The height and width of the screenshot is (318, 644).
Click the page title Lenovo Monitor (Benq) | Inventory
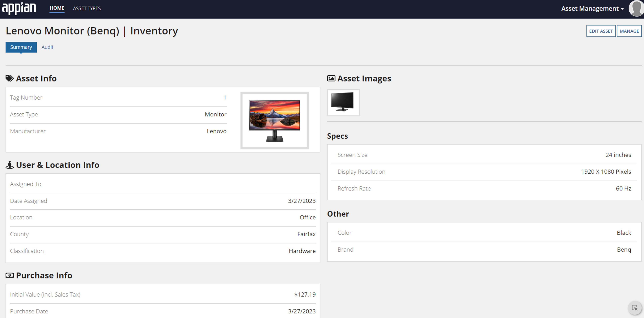tap(92, 31)
